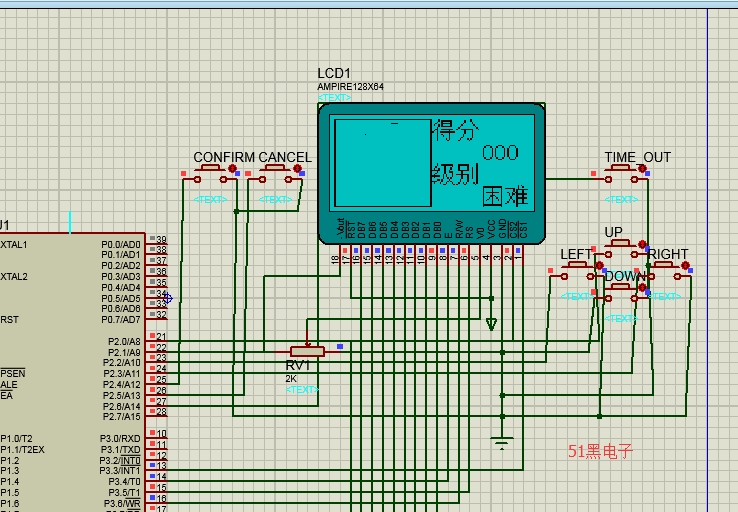Image resolution: width=738 pixels, height=512 pixels.
Task: Click the XTAL1 pin label
Action: [14, 245]
